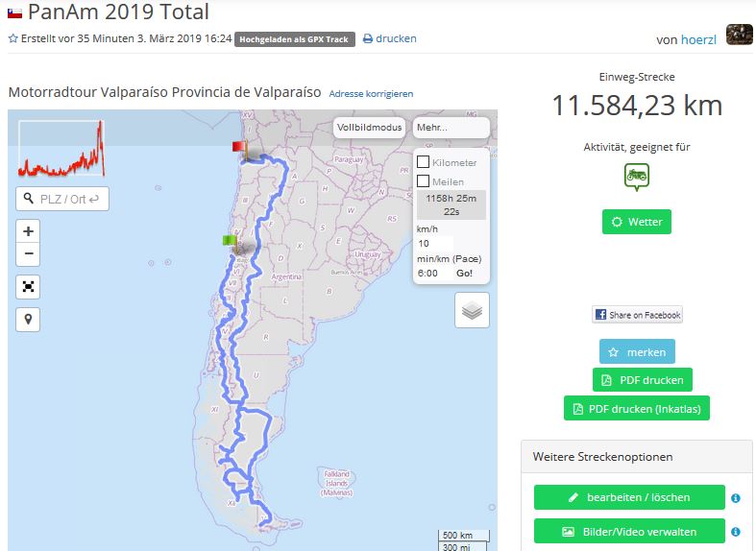
Task: Click the PLZ / Ort search field
Action: [62, 199]
